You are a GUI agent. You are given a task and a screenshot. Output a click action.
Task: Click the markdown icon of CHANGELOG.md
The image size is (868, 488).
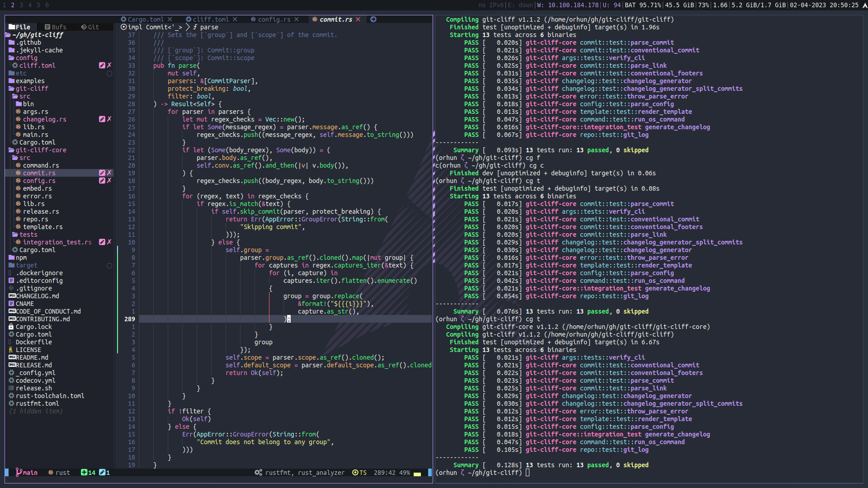point(12,296)
